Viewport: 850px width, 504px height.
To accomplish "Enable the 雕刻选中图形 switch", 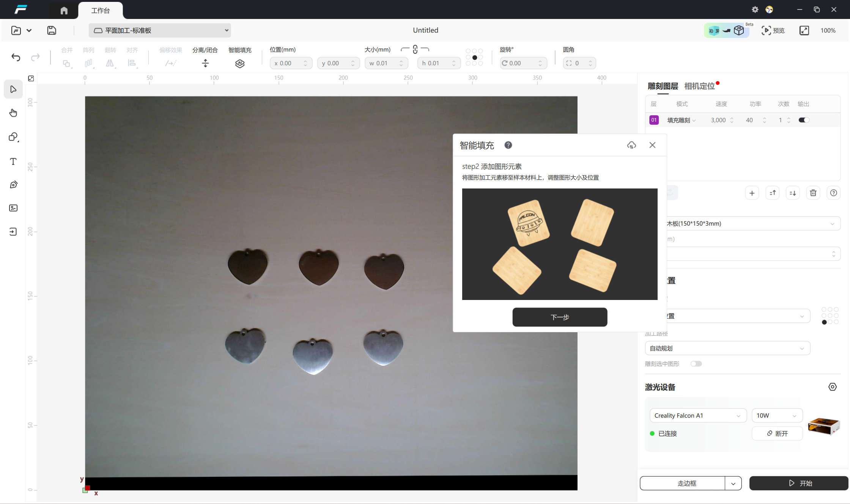I will pos(696,364).
